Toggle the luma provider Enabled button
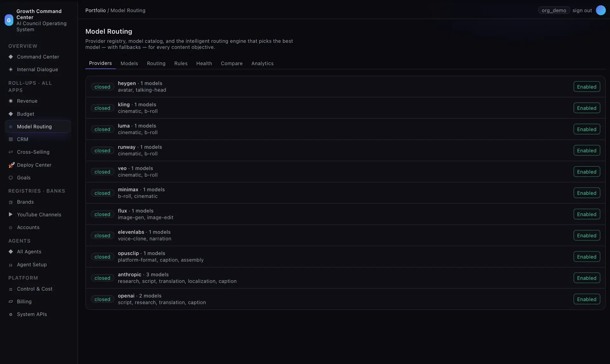The image size is (610, 364). click(x=586, y=129)
